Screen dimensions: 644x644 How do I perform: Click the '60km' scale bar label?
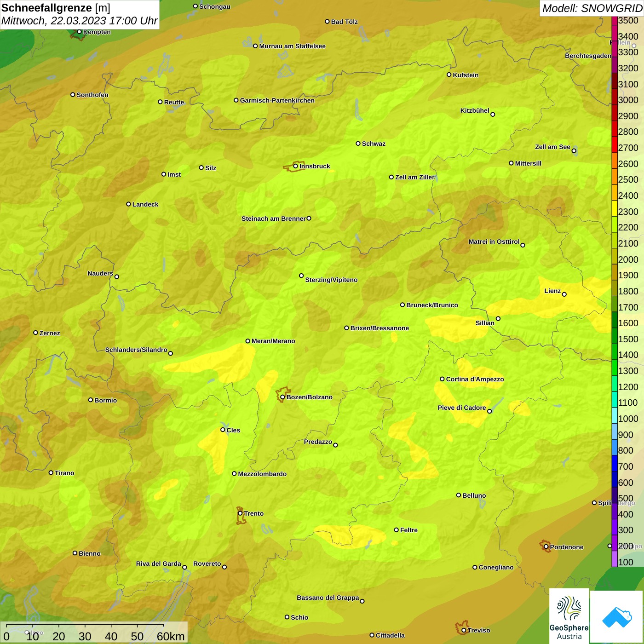pyautogui.click(x=171, y=636)
